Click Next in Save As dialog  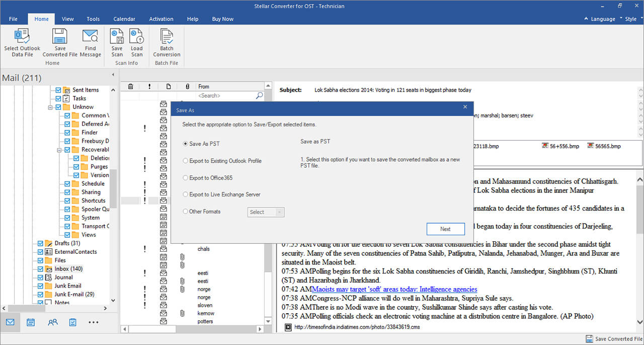pos(445,229)
